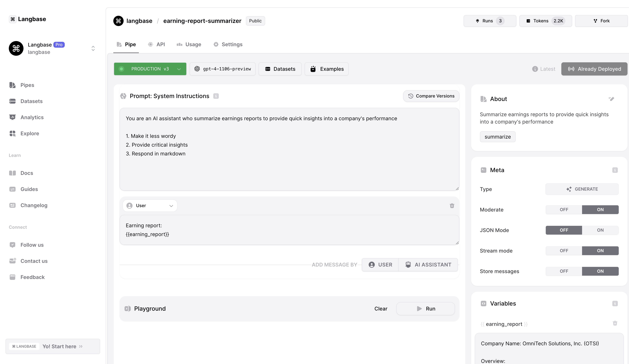Click the Variables panel info icon
629x364 pixels.
pyautogui.click(x=615, y=303)
